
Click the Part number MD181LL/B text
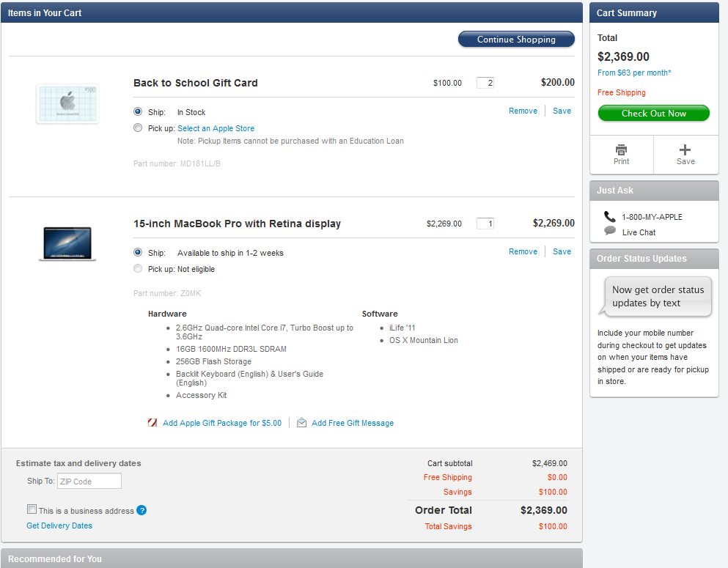[x=177, y=164]
